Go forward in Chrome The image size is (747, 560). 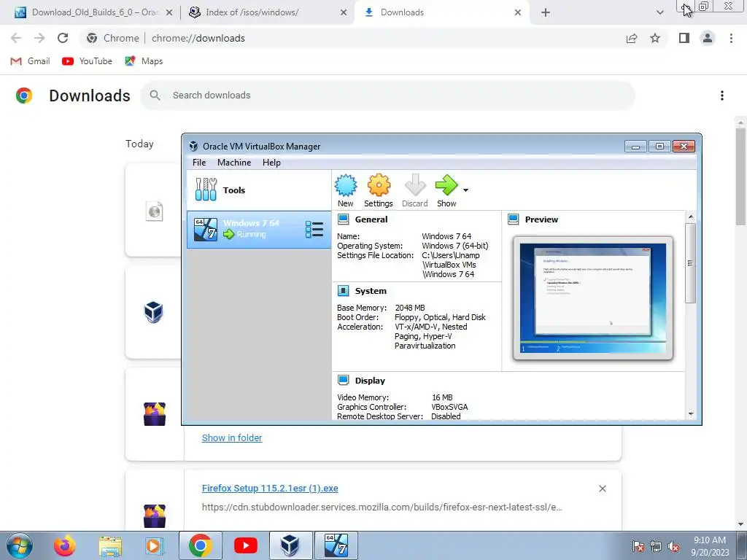pyautogui.click(x=39, y=38)
